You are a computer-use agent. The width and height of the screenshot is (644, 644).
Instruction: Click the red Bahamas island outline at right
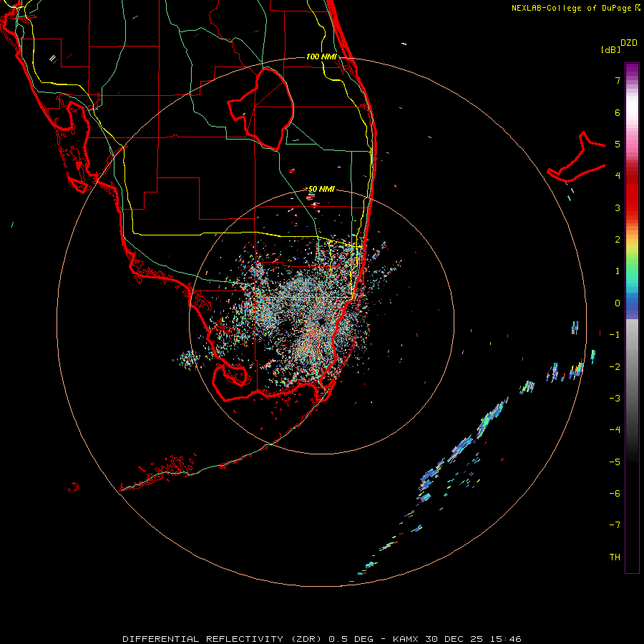(x=577, y=157)
